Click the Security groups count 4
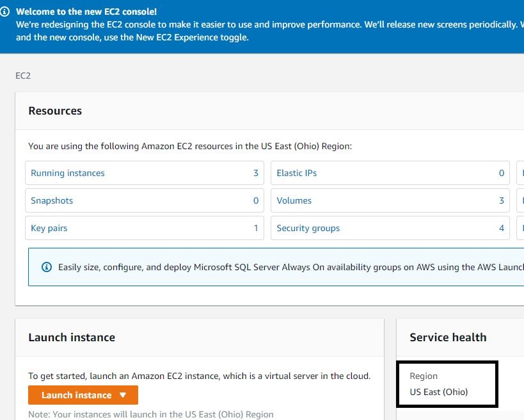Viewport: 524px width, 420px height. coord(501,228)
